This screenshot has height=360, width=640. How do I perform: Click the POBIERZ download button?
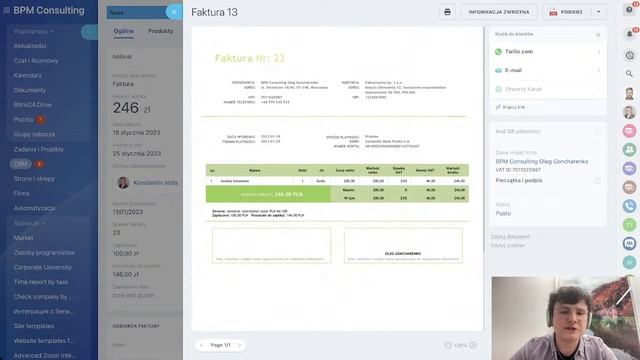coord(567,12)
